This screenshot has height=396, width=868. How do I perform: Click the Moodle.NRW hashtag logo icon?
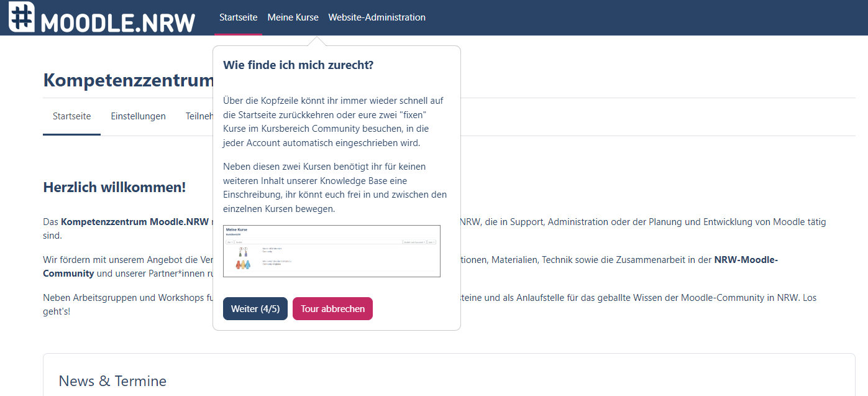click(22, 17)
